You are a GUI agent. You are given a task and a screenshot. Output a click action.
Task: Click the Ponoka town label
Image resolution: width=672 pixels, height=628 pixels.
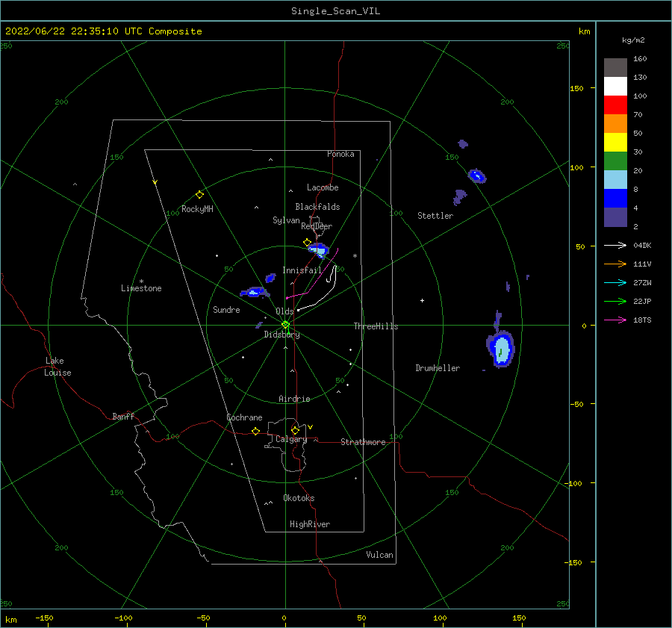[x=340, y=154]
